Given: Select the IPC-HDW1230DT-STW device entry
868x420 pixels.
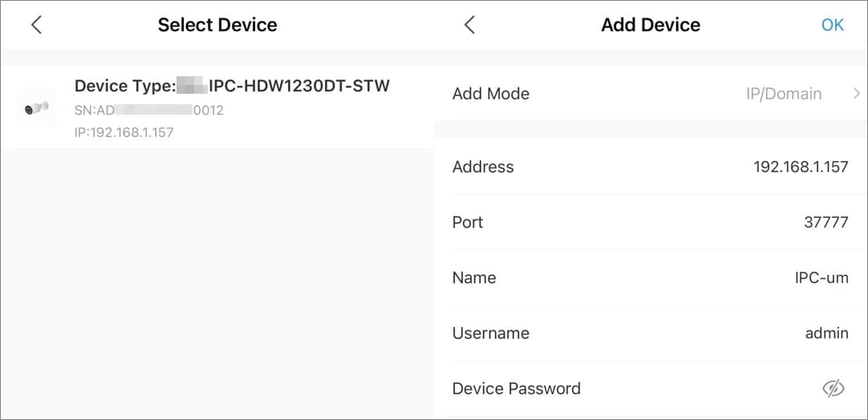Looking at the screenshot, I should pyautogui.click(x=217, y=107).
